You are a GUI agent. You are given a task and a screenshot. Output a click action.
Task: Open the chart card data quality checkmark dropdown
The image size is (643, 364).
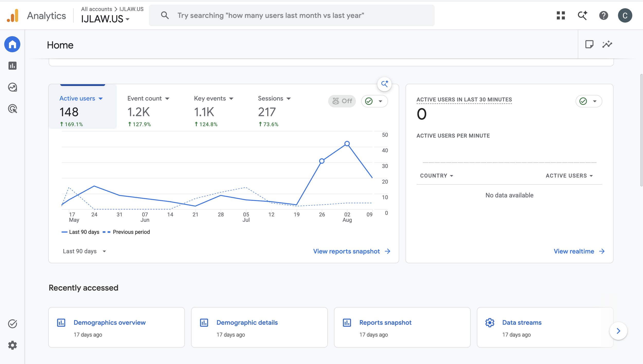374,101
